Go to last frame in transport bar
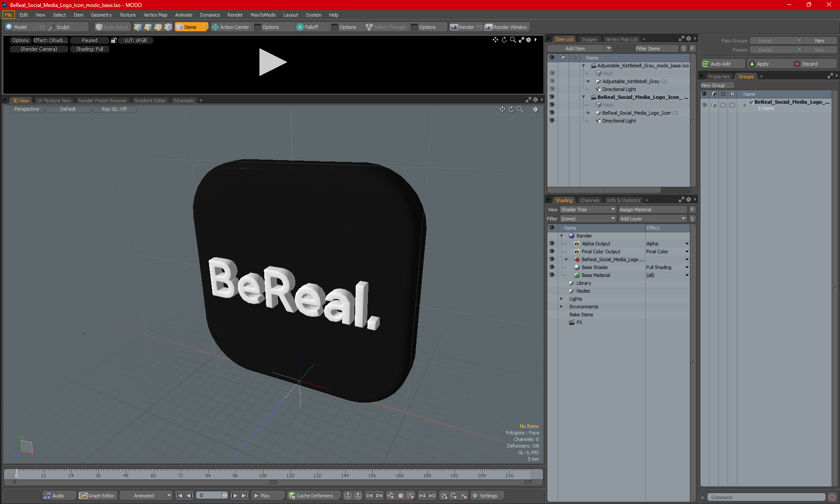840x504 pixels. (x=245, y=496)
